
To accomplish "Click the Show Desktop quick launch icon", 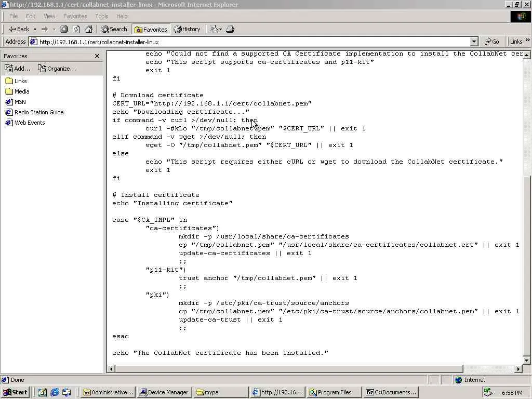I will click(42, 392).
